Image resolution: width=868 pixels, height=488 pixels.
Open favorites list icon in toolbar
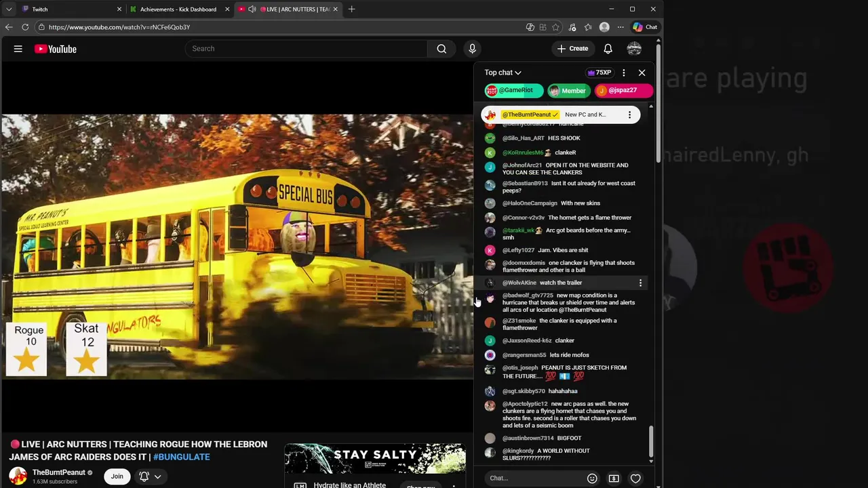(x=588, y=27)
